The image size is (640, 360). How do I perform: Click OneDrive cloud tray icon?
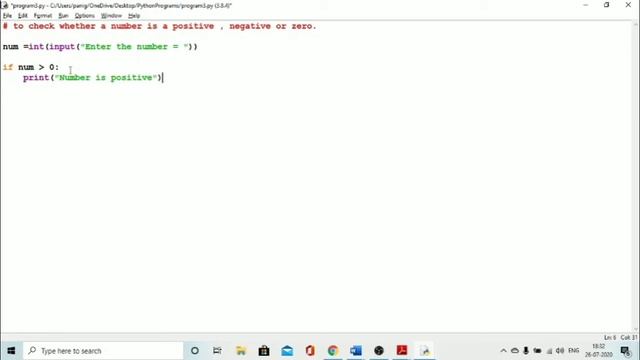515,351
